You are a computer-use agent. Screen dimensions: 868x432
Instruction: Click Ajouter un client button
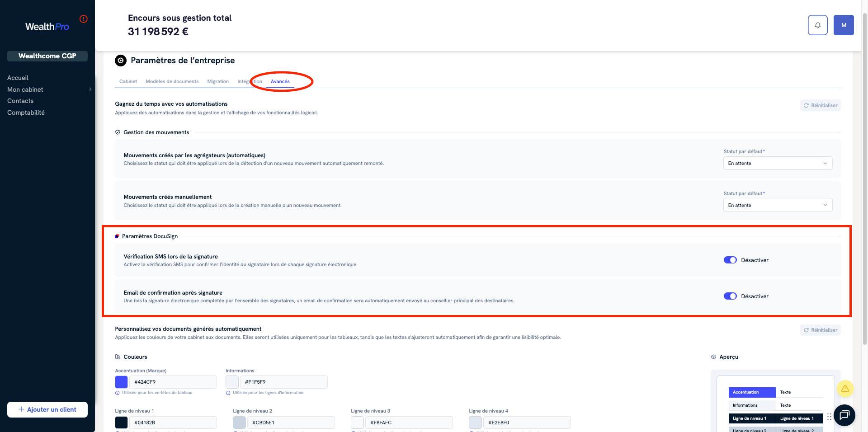[x=47, y=409]
